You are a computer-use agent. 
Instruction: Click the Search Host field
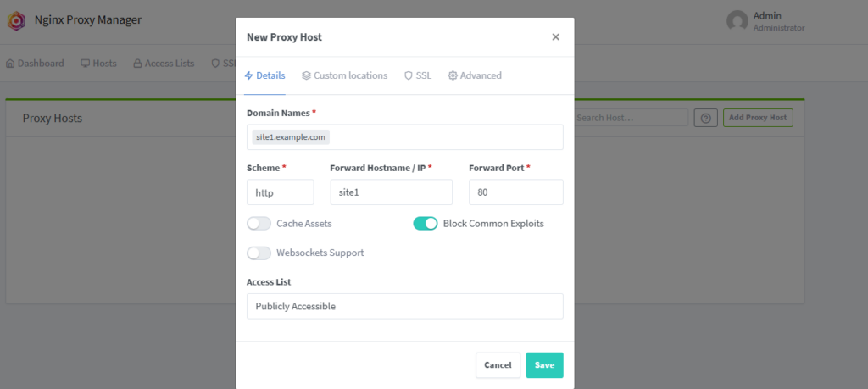point(631,118)
